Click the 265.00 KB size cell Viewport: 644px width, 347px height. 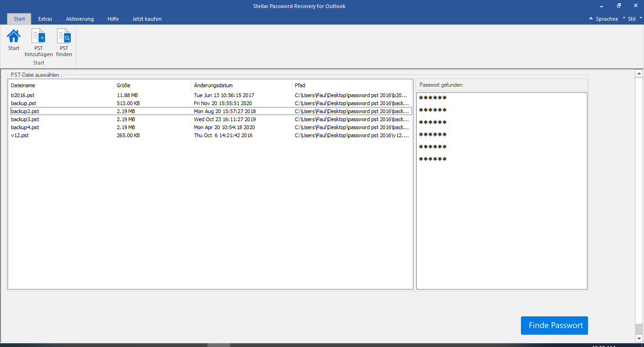tap(128, 135)
